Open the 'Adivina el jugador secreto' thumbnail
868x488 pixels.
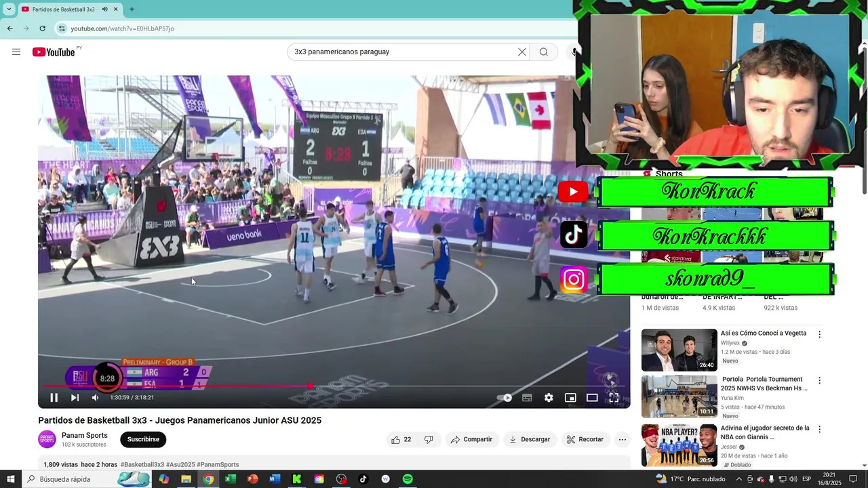(679, 445)
